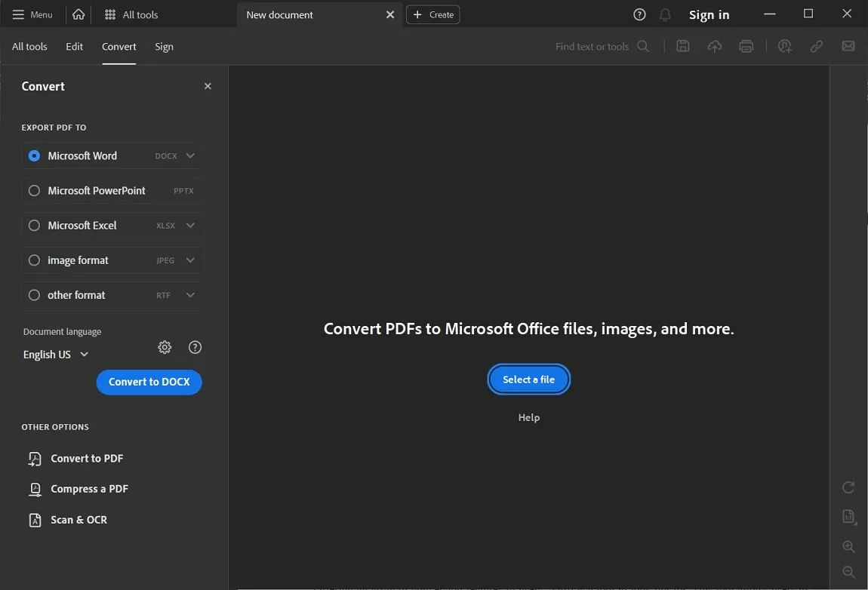Get a shareable link
Viewport: 868px width, 590px height.
tap(816, 46)
